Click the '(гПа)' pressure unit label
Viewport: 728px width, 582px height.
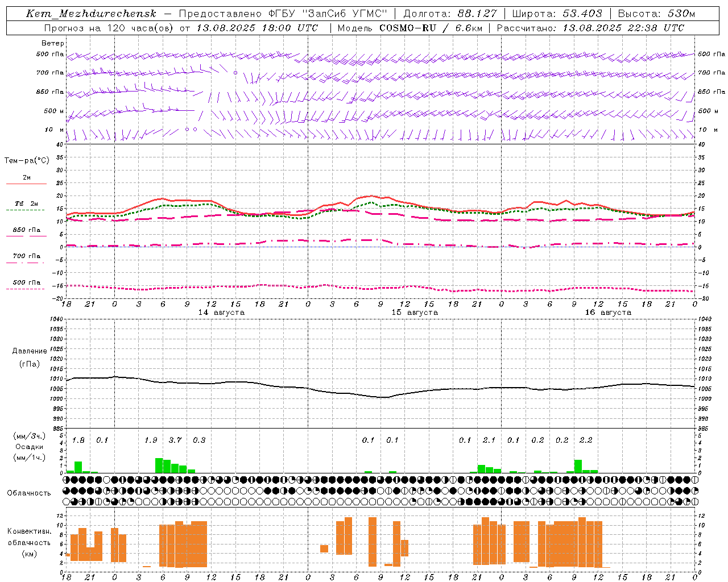coord(30,364)
